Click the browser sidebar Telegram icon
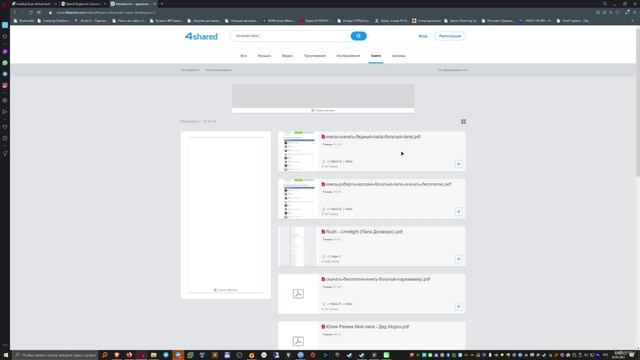This screenshot has width=640, height=360. coord(5,74)
